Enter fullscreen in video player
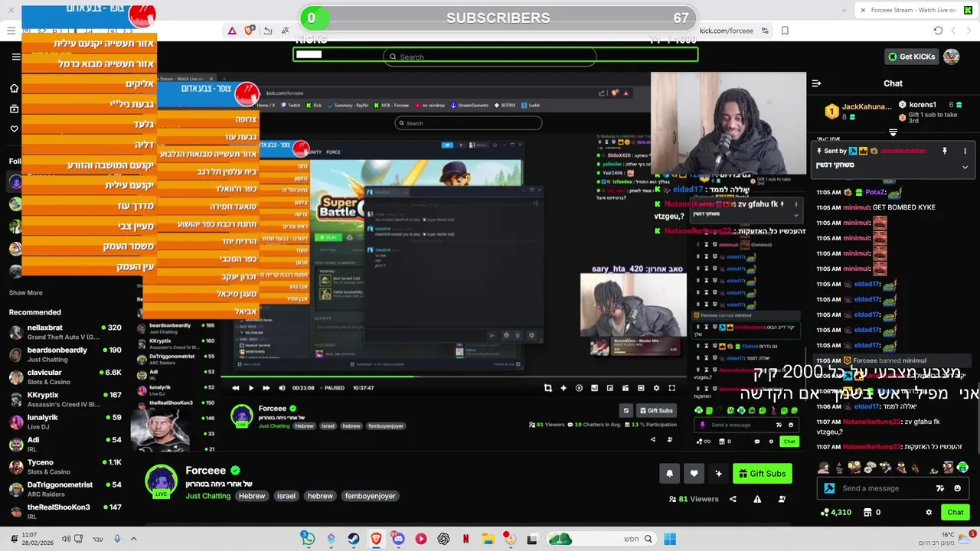Image resolution: width=980 pixels, height=551 pixels. [671, 388]
